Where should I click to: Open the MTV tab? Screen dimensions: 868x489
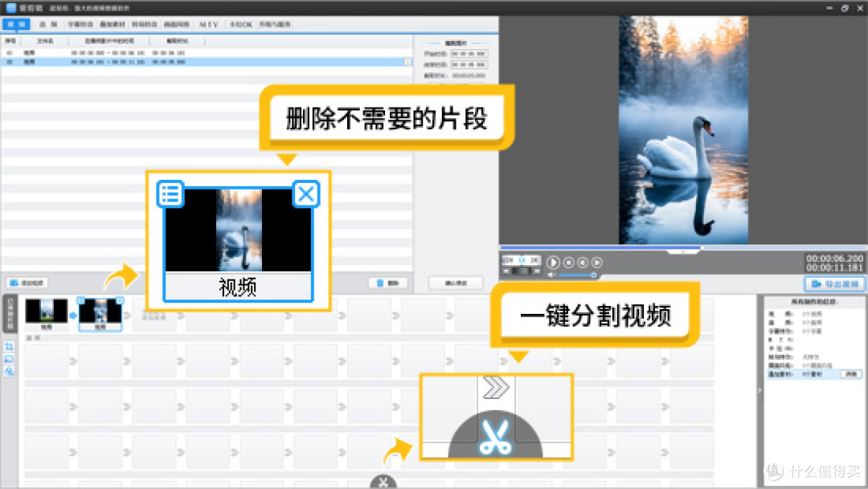209,24
